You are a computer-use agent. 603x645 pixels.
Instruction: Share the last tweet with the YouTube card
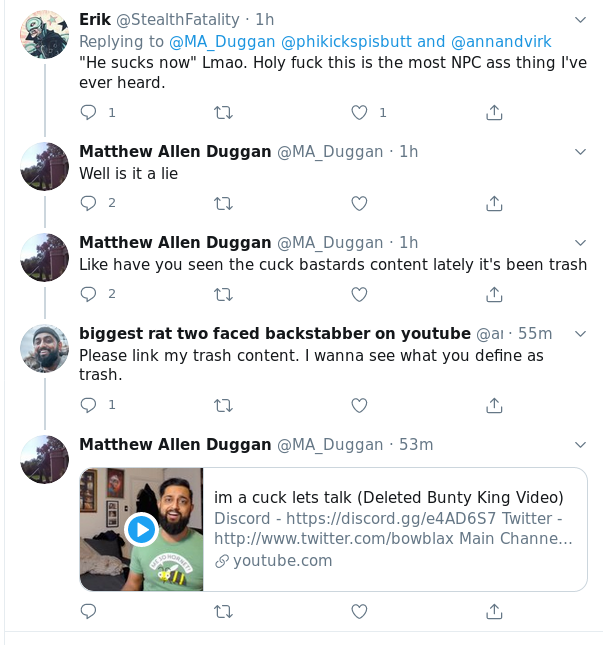494,611
